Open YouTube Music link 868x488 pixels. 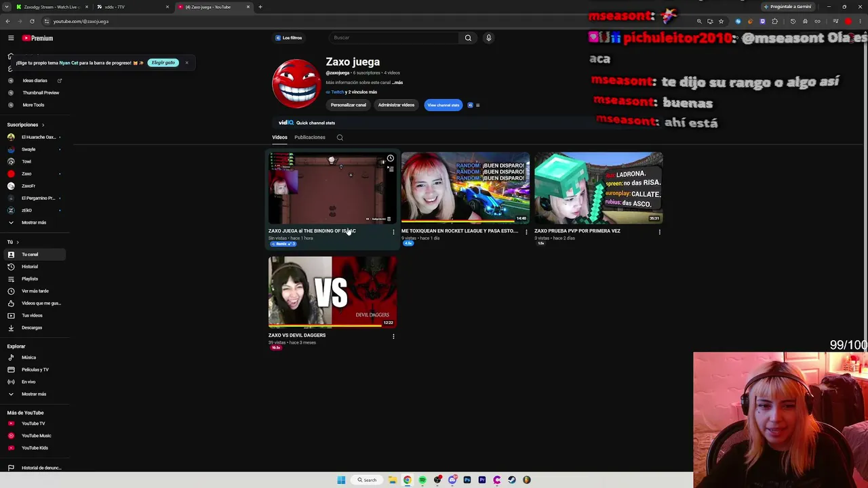pos(34,436)
